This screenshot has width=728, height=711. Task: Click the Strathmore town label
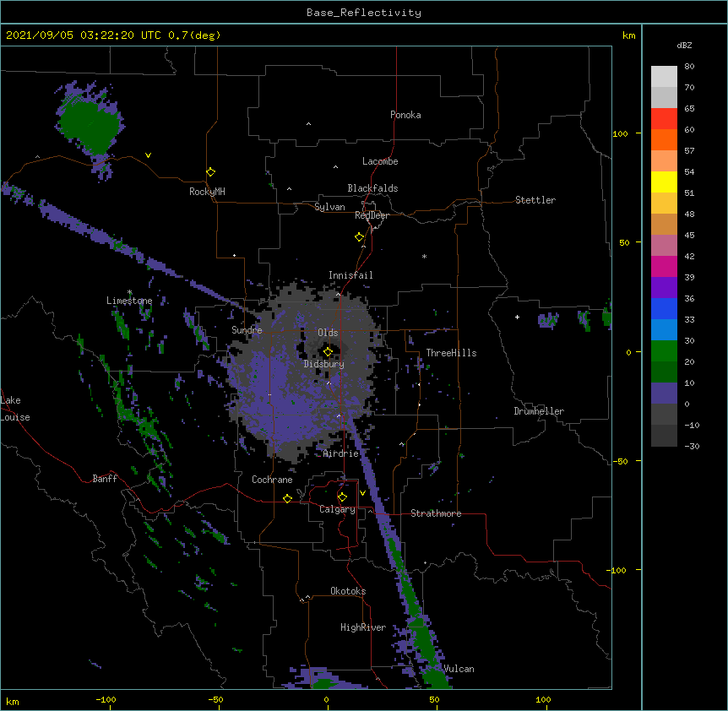436,513
